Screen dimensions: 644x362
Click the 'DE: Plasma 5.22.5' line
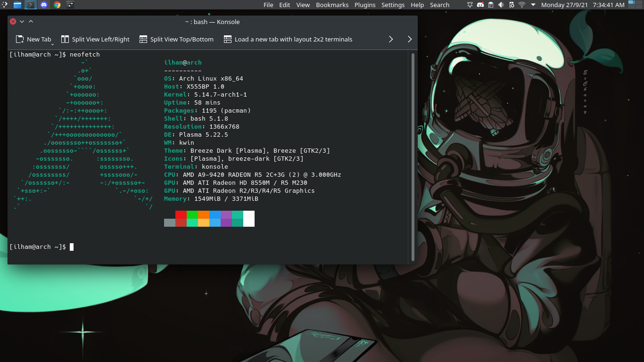(196, 135)
